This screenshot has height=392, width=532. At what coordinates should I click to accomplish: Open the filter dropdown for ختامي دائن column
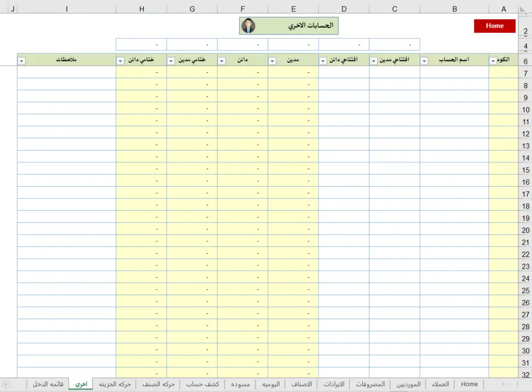pyautogui.click(x=120, y=61)
